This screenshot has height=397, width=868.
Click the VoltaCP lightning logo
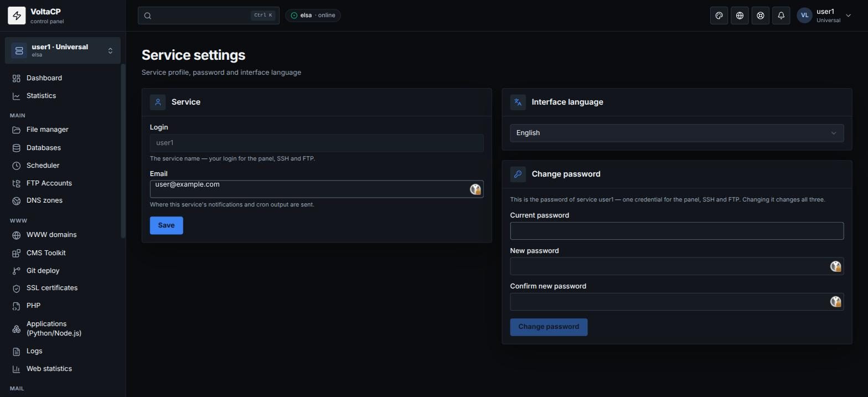tap(17, 16)
